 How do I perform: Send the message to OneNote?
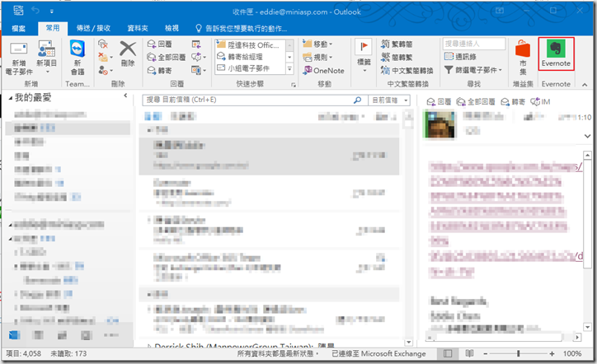coord(323,70)
